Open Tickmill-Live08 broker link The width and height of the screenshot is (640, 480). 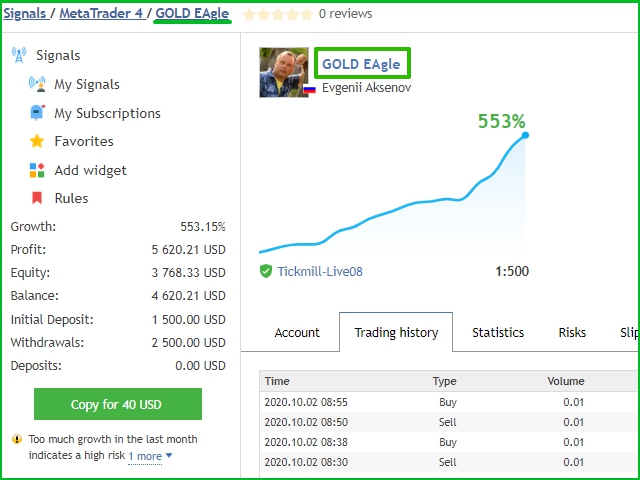point(320,271)
